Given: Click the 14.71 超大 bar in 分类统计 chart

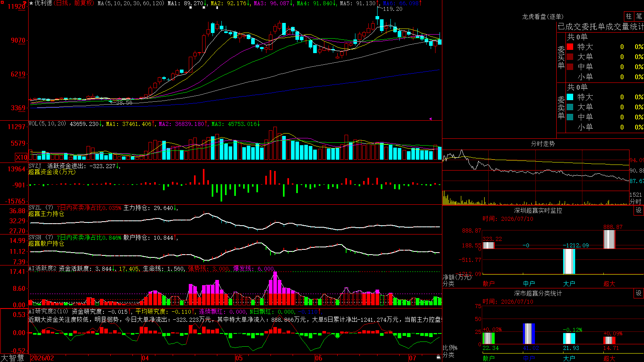Looking at the screenshot, I should [x=609, y=341].
